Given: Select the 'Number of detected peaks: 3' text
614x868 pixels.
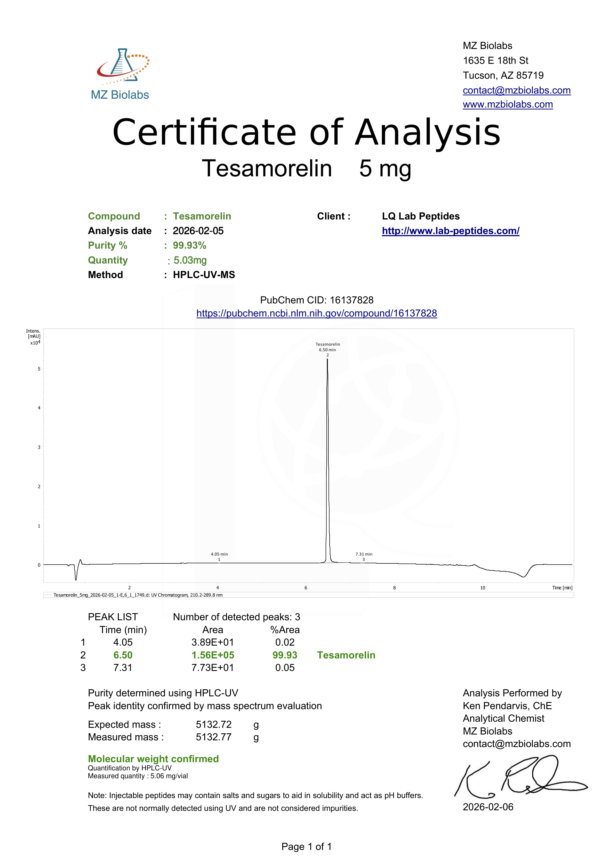Looking at the screenshot, I should 237,617.
